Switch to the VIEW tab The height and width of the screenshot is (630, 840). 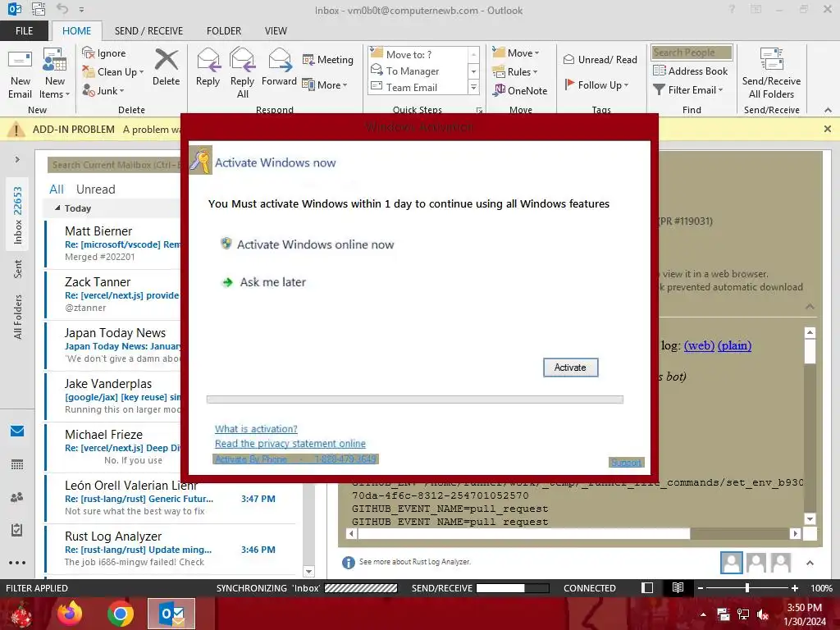click(276, 31)
